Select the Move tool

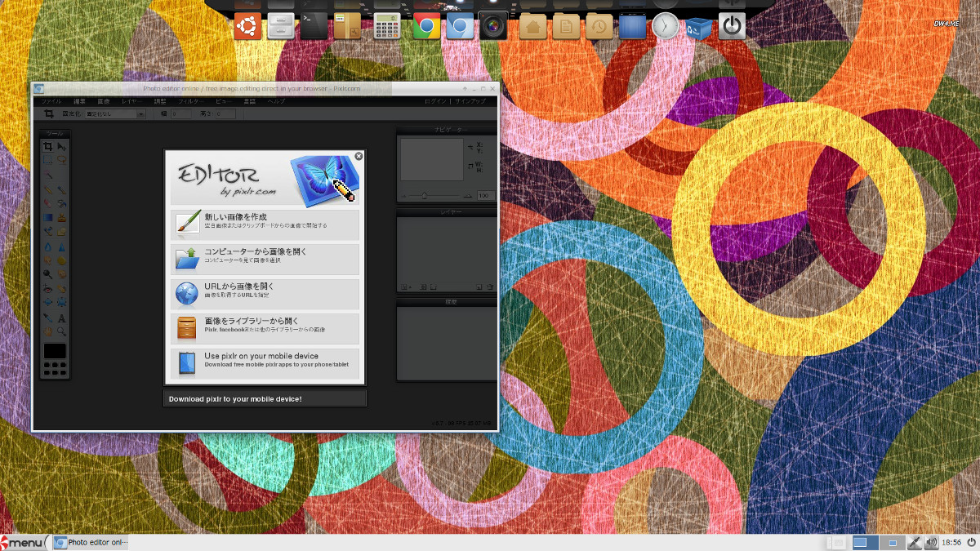[61, 146]
